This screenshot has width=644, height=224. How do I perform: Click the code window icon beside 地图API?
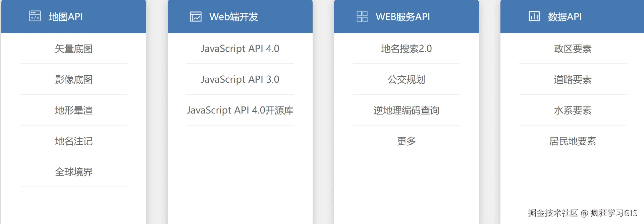pos(35,16)
